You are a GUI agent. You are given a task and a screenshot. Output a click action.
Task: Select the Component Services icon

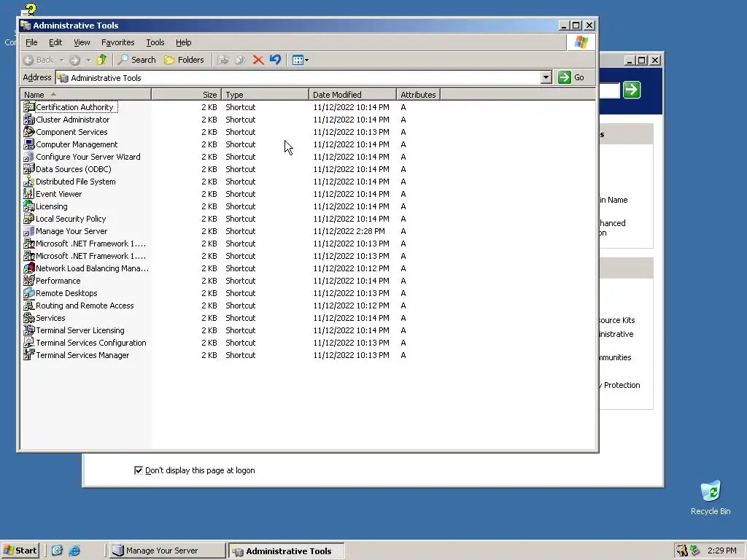29,132
